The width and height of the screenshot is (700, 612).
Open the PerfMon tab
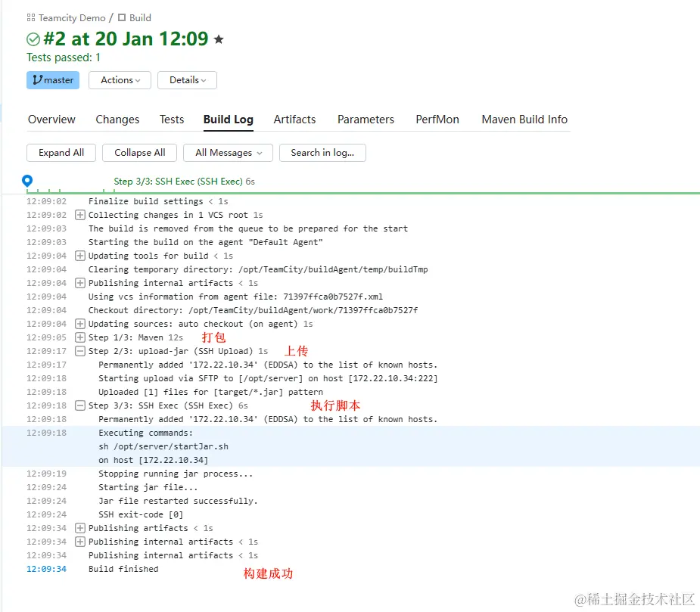(x=437, y=120)
